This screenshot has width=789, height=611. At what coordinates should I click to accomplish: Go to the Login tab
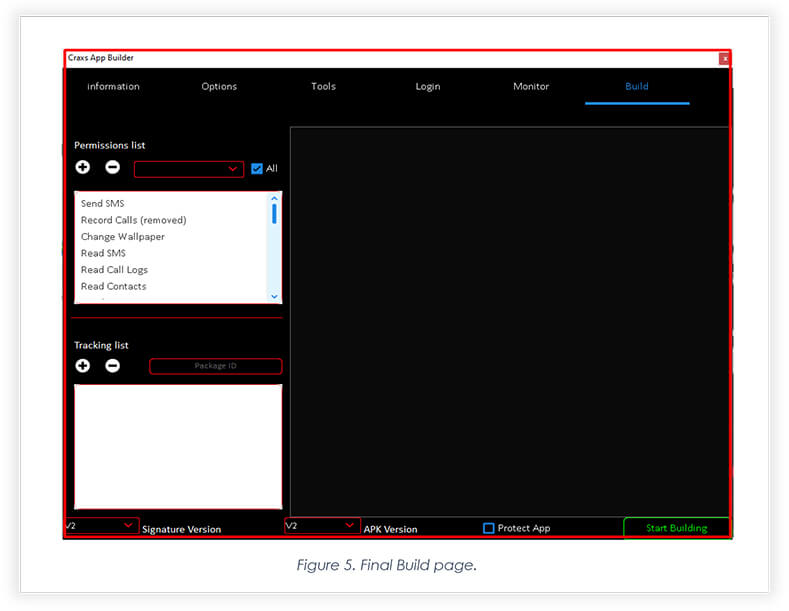pyautogui.click(x=428, y=87)
